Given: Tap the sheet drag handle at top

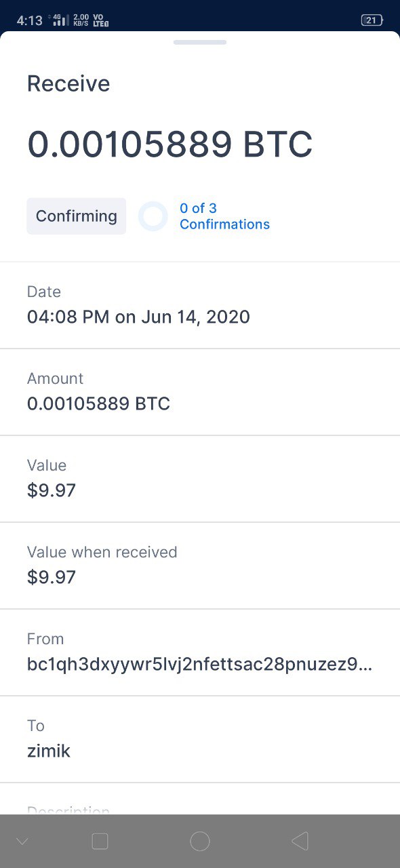Looking at the screenshot, I should [200, 42].
